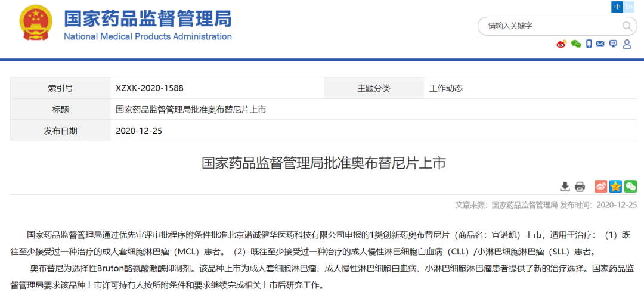Viewport: 644px width, 298px height.
Task: Click the 索引号 label cell
Action: (60, 88)
